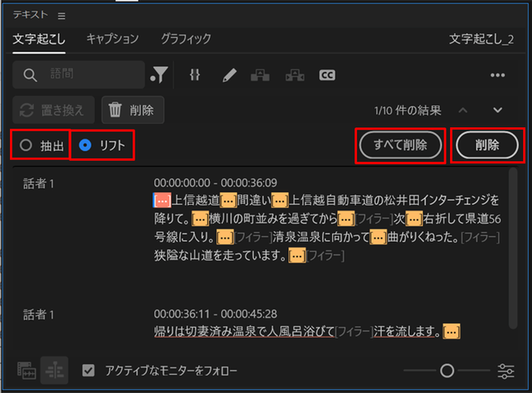This screenshot has height=393, width=532.
Task: Click the 置き換え replace button
Action: point(54,110)
